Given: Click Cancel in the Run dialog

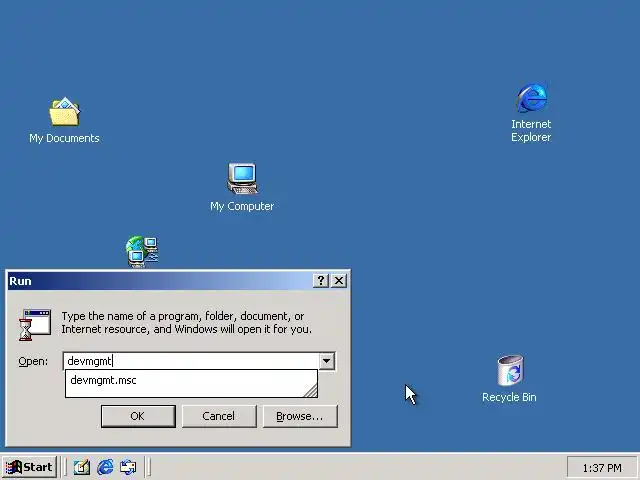Looking at the screenshot, I should click(219, 416).
